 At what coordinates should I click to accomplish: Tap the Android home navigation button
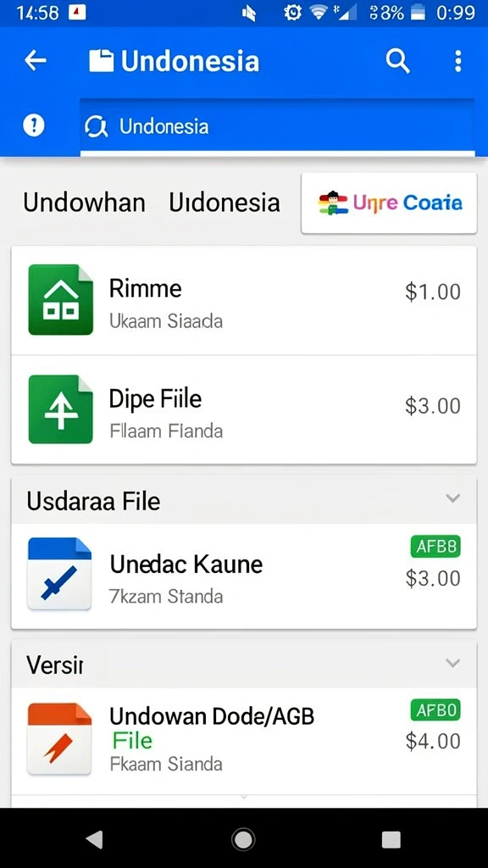(243, 840)
